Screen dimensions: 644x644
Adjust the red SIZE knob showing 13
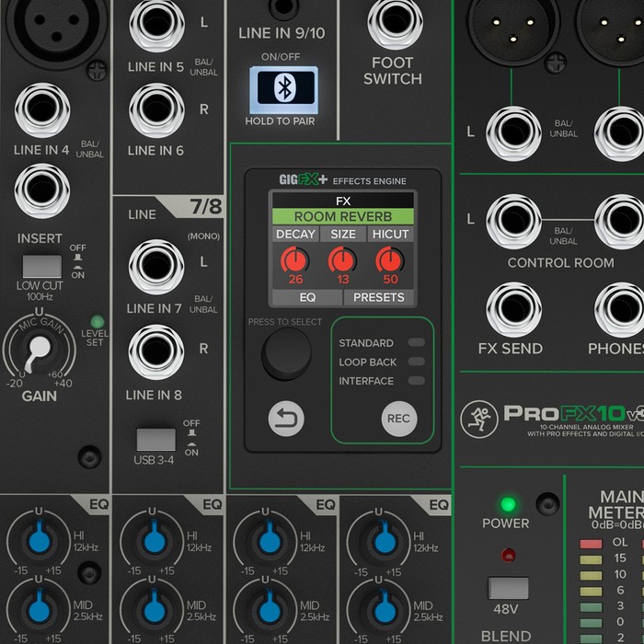point(342,260)
